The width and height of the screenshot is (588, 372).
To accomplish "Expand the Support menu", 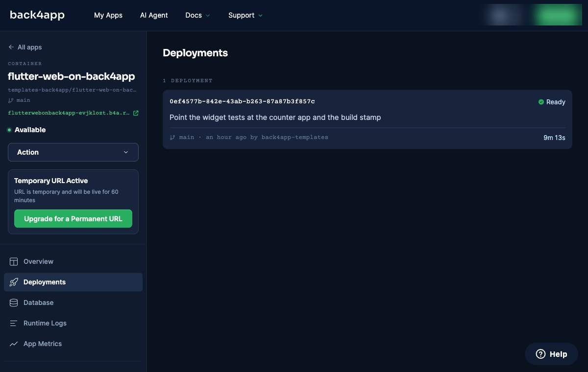I will coord(245,15).
